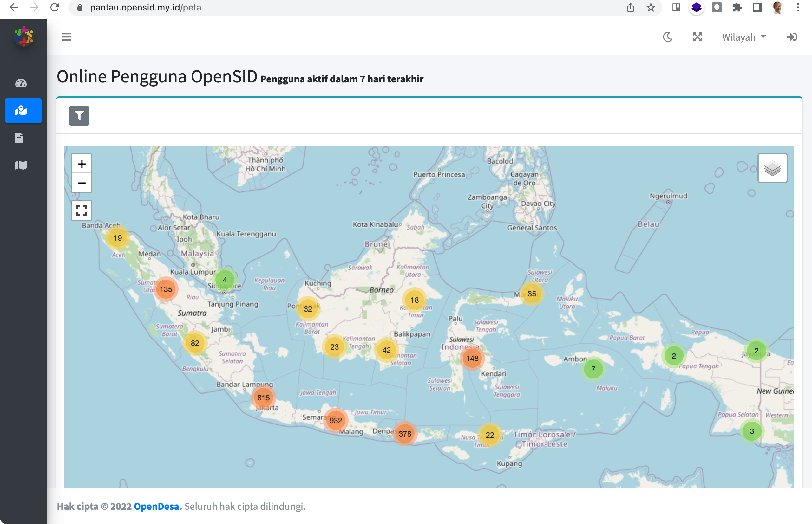Image resolution: width=812 pixels, height=524 pixels.
Task: Open the dashboard via gauge icon in sidebar
Action: pyautogui.click(x=21, y=83)
